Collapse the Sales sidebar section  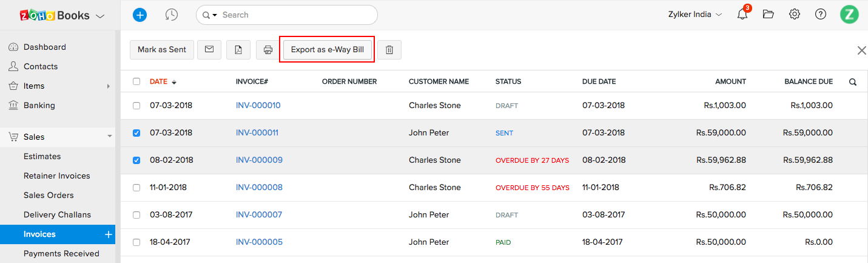tap(110, 137)
